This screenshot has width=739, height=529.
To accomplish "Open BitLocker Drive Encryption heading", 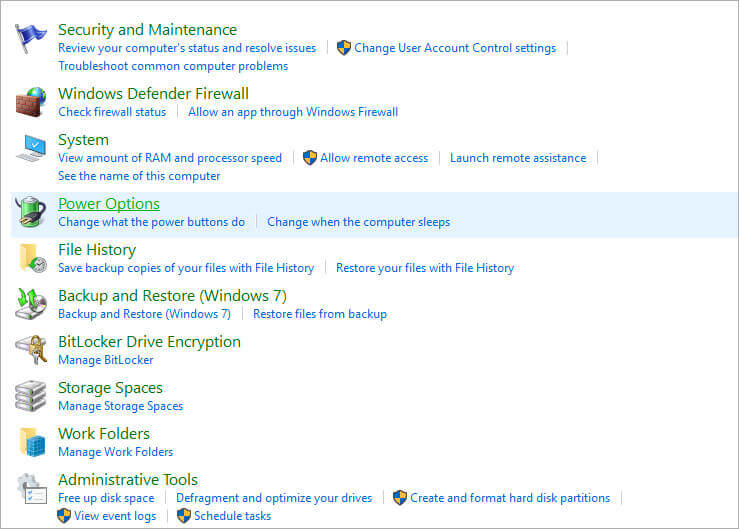I will 149,341.
